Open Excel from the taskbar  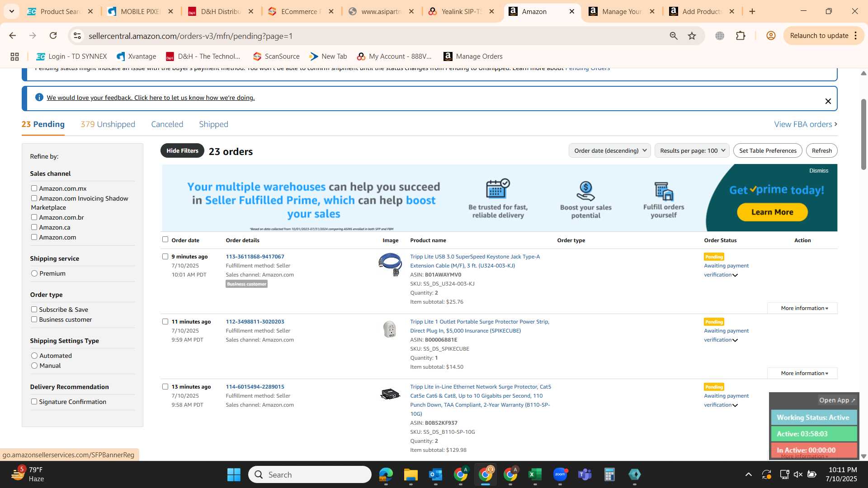pos(535,474)
